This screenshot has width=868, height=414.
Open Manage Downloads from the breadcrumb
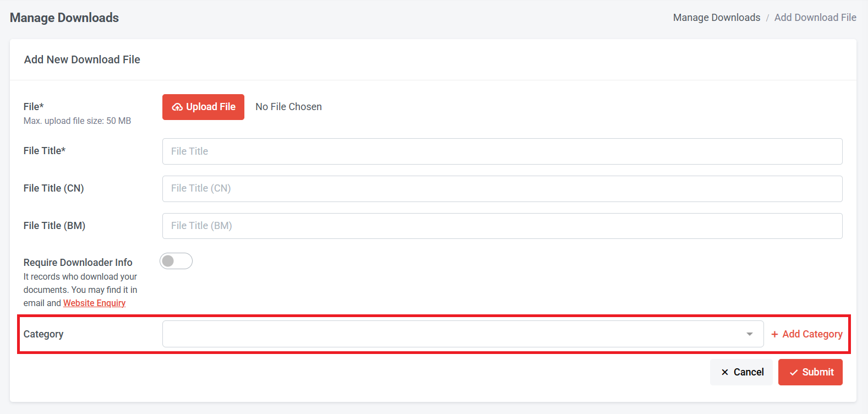[716, 17]
